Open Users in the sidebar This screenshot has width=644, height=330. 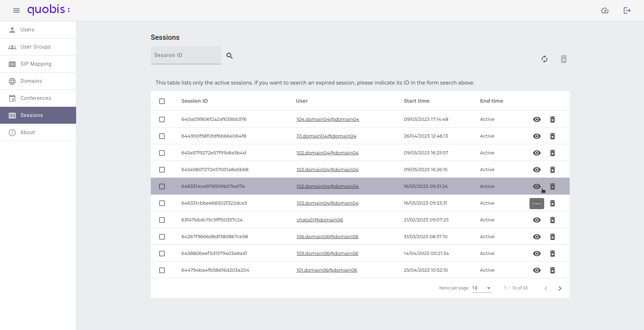(x=38, y=30)
